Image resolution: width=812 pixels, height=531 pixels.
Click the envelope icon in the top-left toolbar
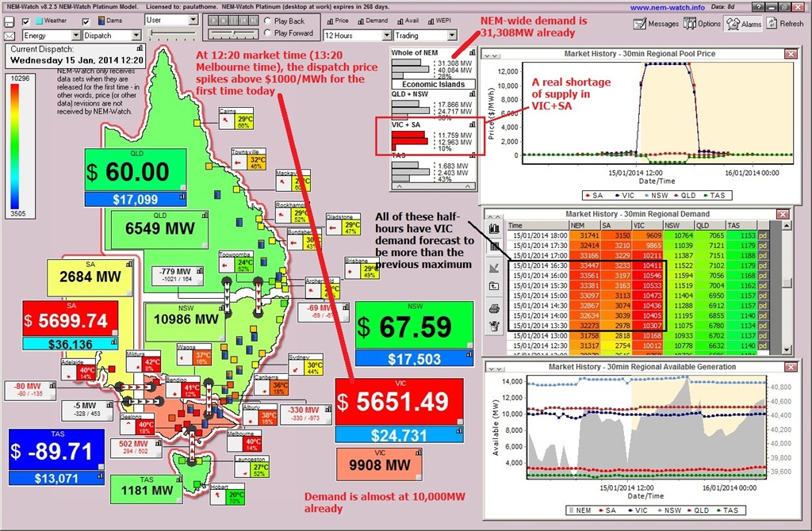coord(10,36)
